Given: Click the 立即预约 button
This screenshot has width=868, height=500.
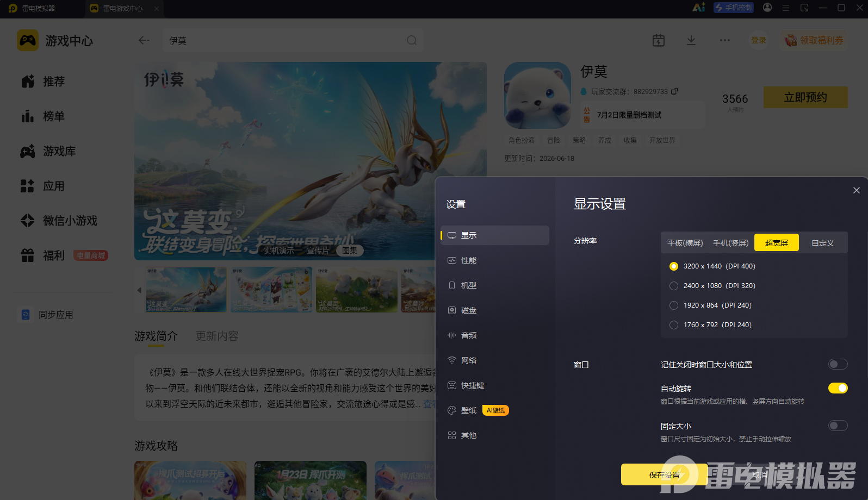Looking at the screenshot, I should (805, 97).
